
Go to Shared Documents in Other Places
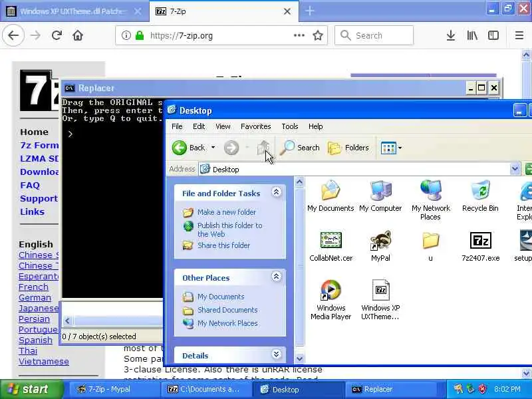point(227,310)
